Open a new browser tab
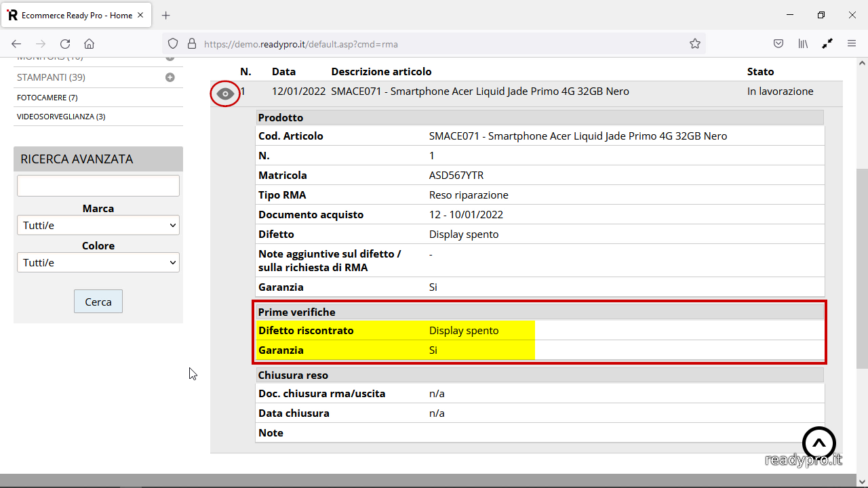 click(x=166, y=15)
